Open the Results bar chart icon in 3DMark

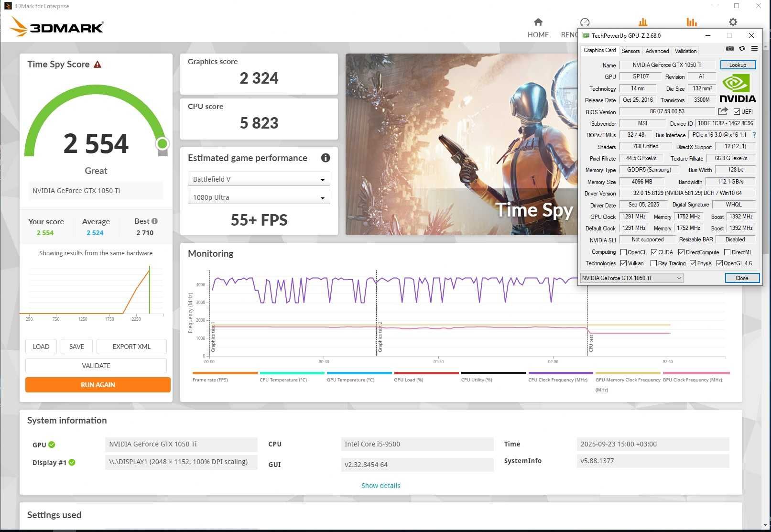pos(643,22)
